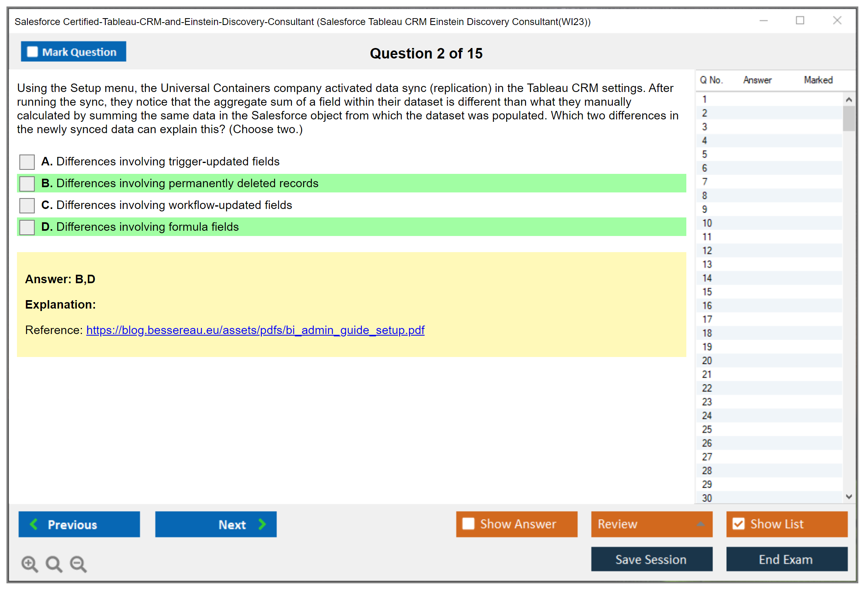Click the reset zoom magnifier icon

54,564
